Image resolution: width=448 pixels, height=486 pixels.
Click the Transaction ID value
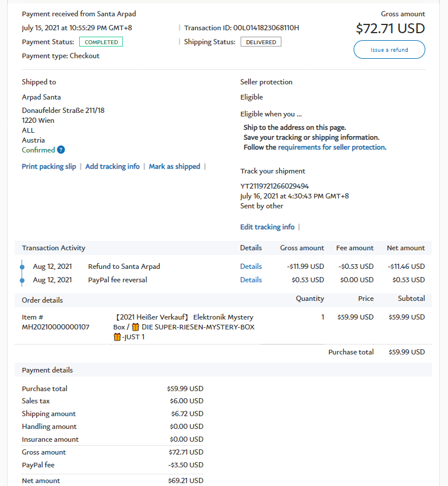pyautogui.click(x=266, y=28)
